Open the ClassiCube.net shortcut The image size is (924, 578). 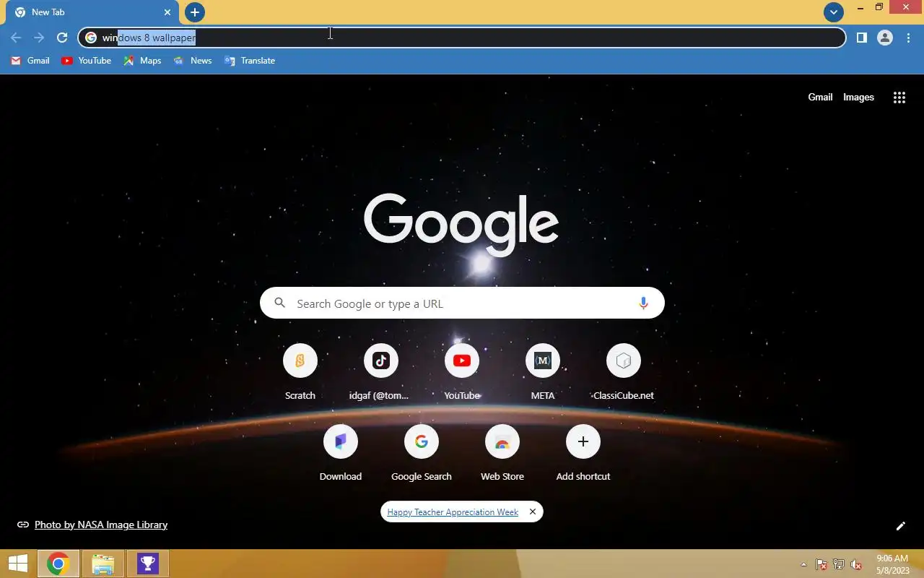click(624, 372)
